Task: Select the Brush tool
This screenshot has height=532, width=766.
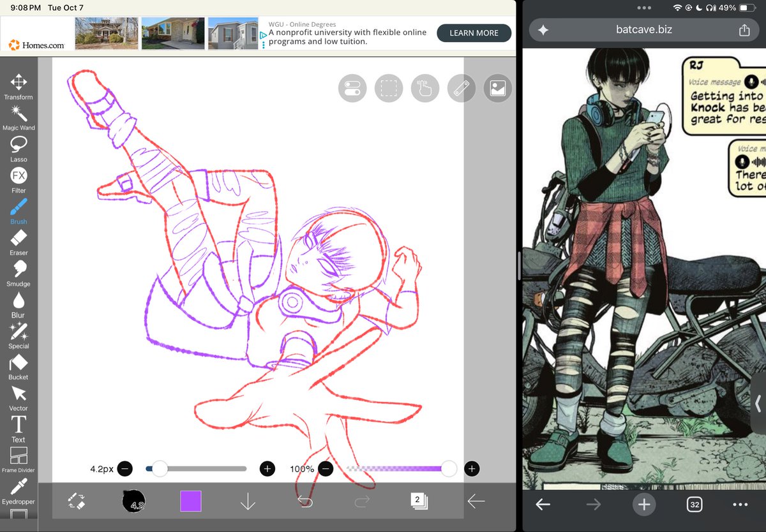Action: (x=19, y=212)
